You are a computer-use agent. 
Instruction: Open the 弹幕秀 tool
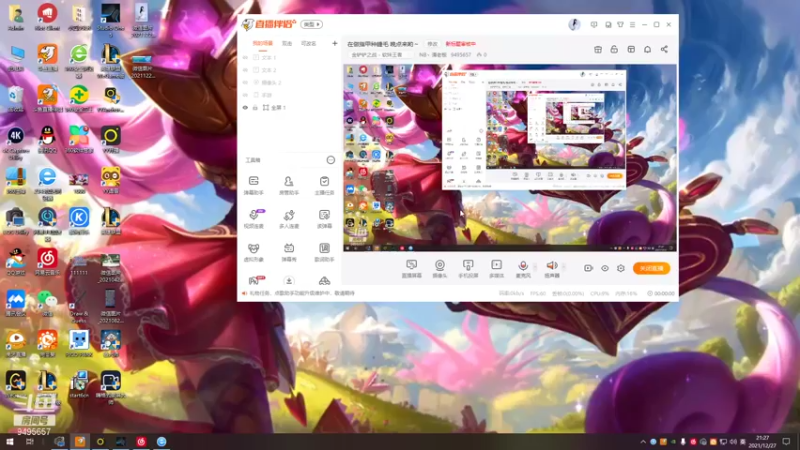289,252
